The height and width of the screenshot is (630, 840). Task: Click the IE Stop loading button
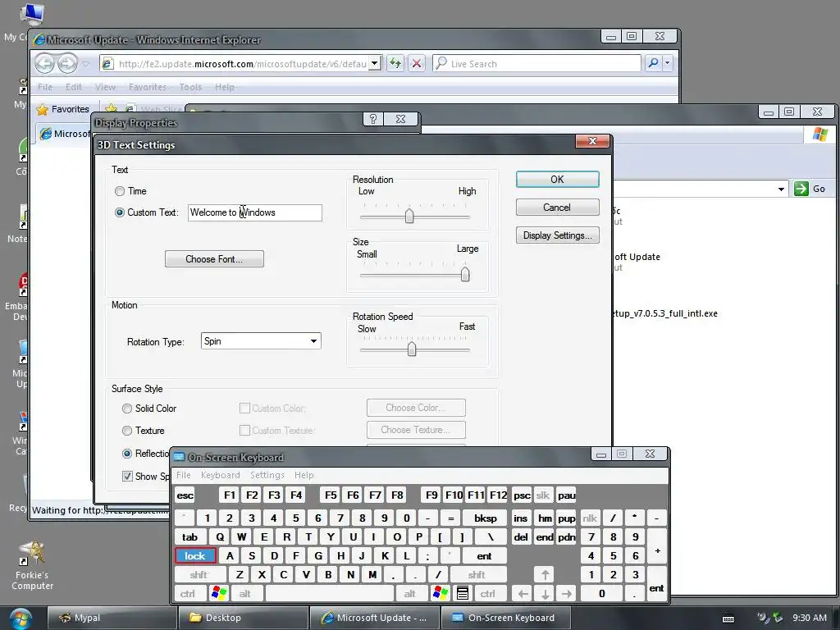pyautogui.click(x=417, y=64)
